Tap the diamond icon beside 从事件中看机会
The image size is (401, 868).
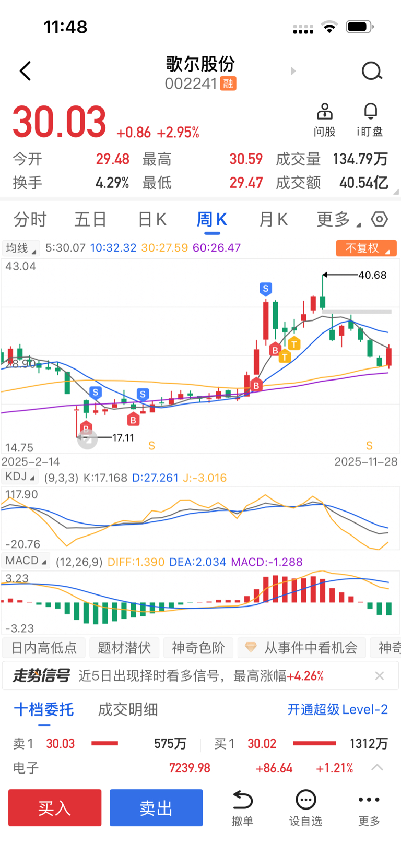251,648
